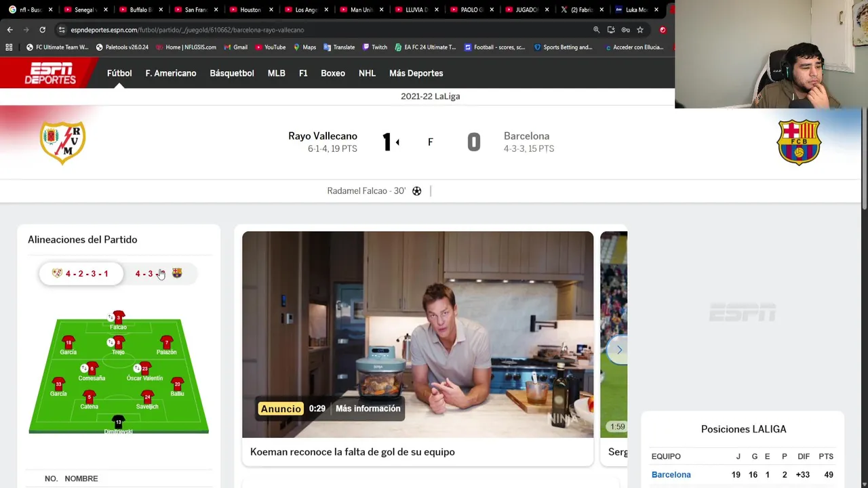Click Más información on the ad
Image resolution: width=868 pixels, height=488 pixels.
[x=368, y=409]
